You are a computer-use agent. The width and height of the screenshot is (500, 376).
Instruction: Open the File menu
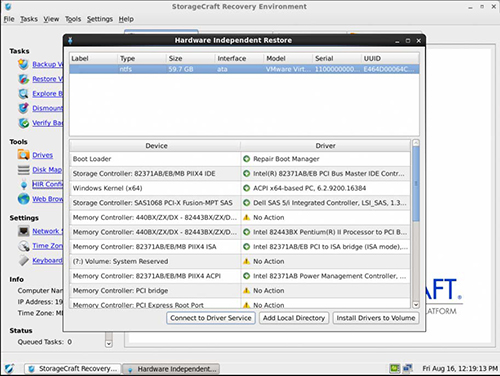tap(9, 19)
